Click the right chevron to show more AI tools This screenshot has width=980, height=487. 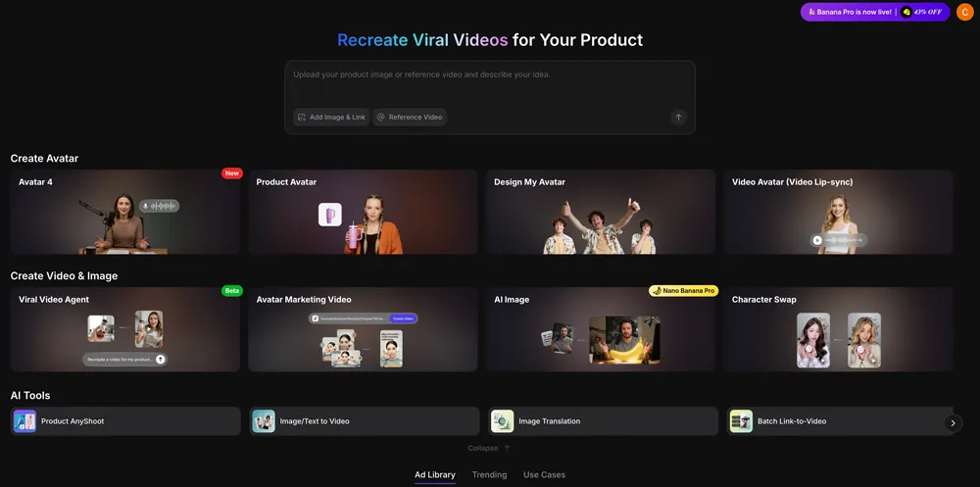tap(953, 423)
